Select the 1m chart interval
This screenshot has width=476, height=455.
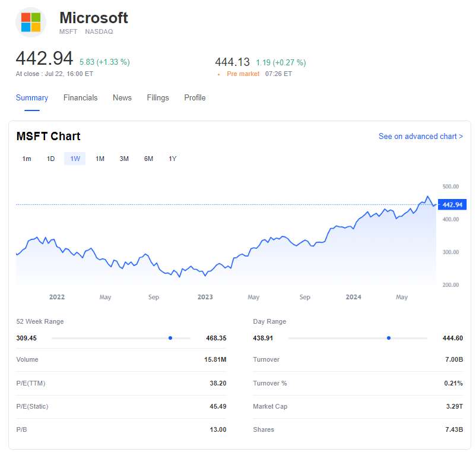tap(27, 159)
